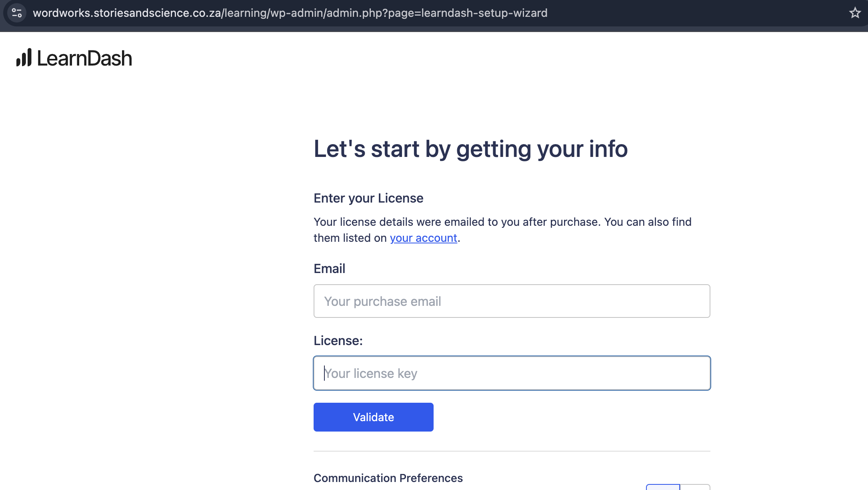This screenshot has height=490, width=868.
Task: Click the wordworks domain in the address bar
Action: (x=127, y=13)
